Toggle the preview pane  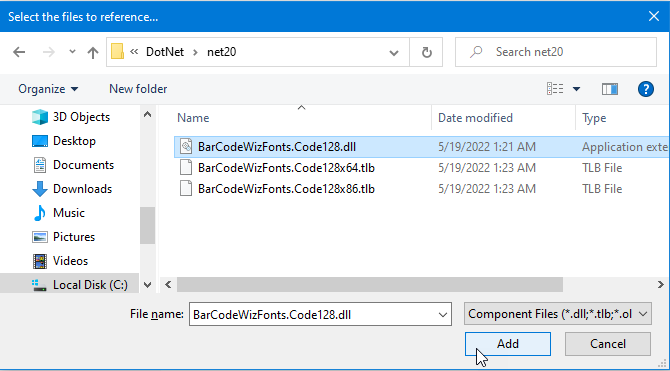point(610,89)
